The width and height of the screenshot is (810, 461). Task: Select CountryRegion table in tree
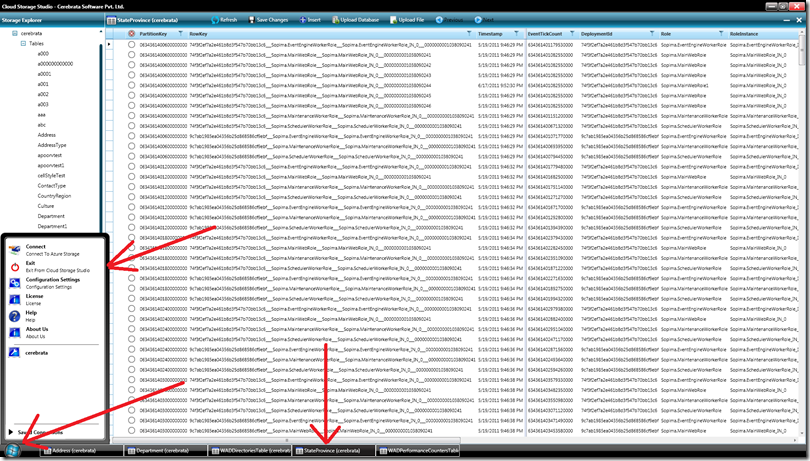[54, 196]
